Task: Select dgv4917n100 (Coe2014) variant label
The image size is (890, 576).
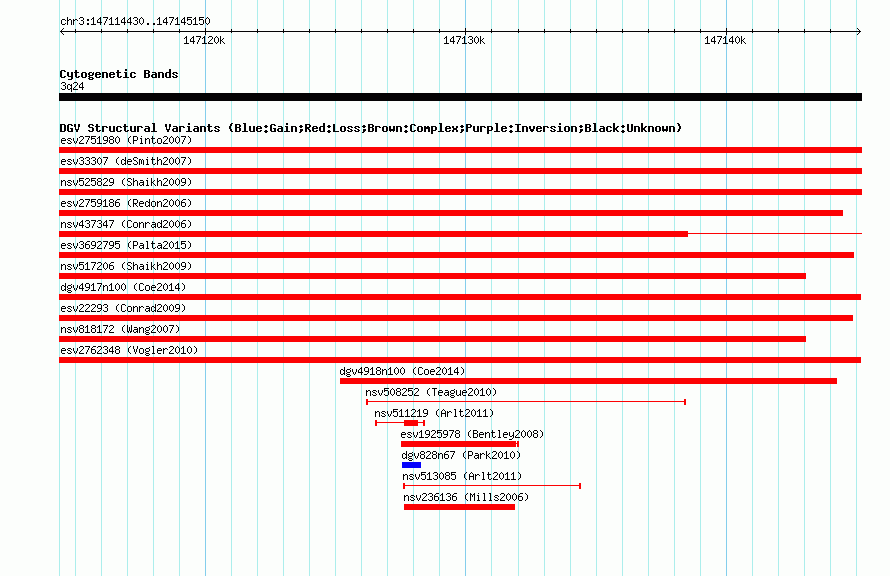Action: pyautogui.click(x=123, y=287)
